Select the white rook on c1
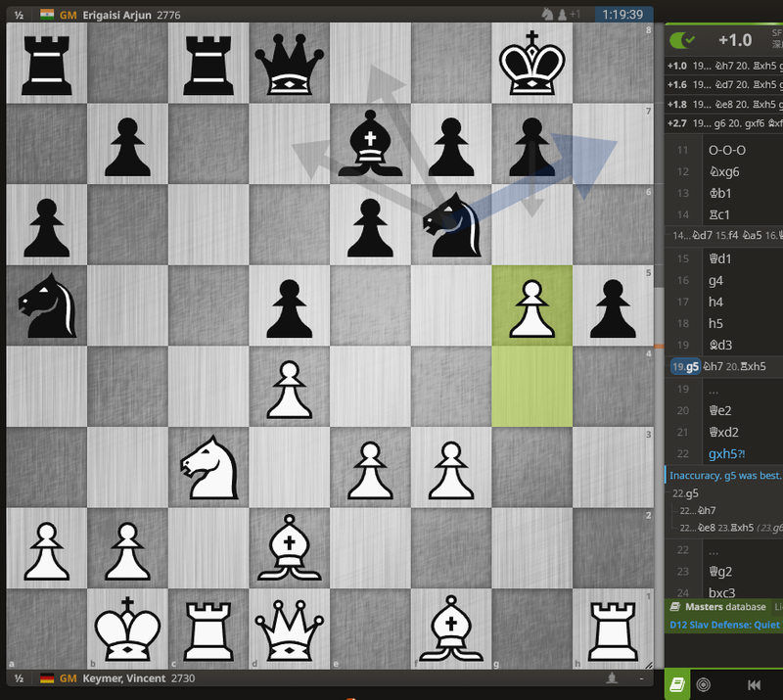 pyautogui.click(x=208, y=630)
